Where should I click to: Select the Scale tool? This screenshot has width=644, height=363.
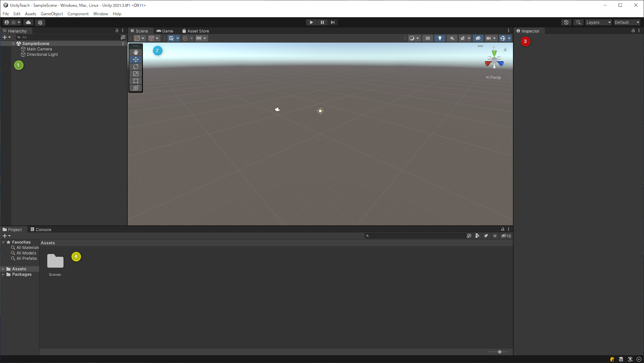coord(136,74)
